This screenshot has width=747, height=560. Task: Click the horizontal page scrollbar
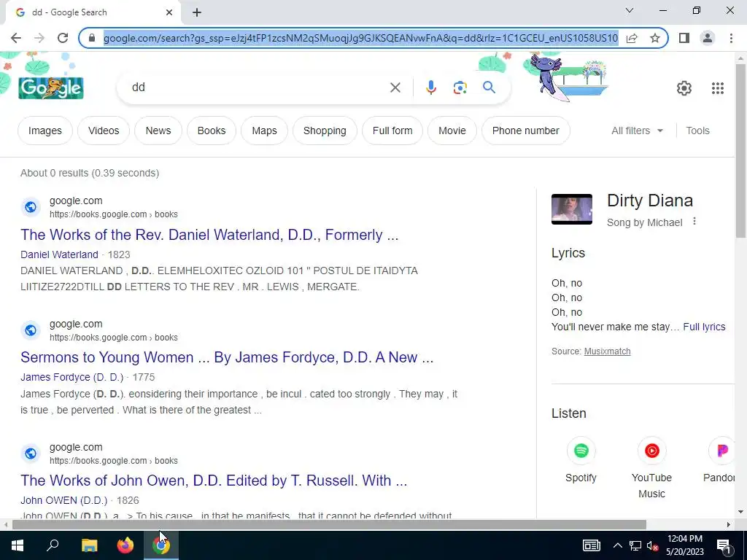pos(329,525)
